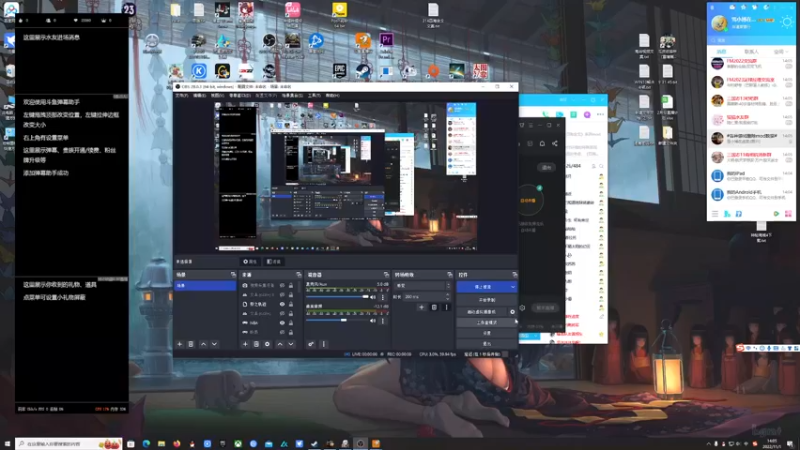Click the bottom exit button in Controls

(487, 344)
